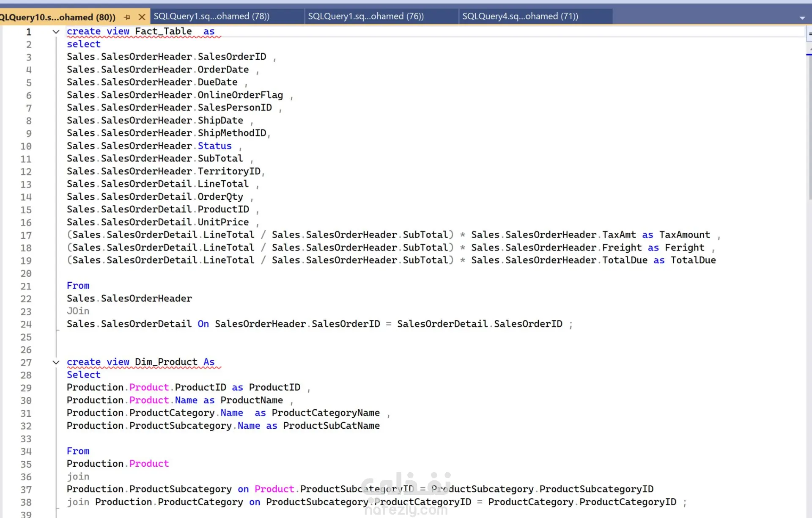Click the TaxAmount alias on line 17
The width and height of the screenshot is (812, 518).
[685, 235]
